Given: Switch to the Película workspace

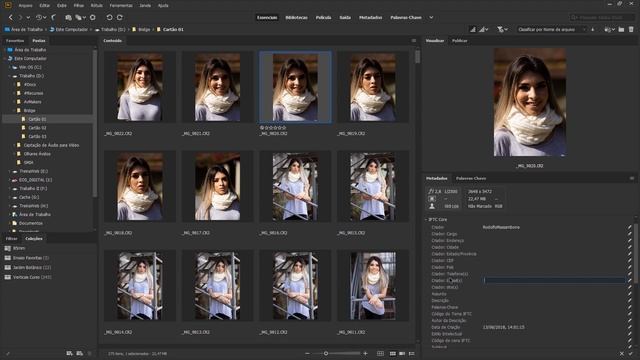Looking at the screenshot, I should [323, 18].
